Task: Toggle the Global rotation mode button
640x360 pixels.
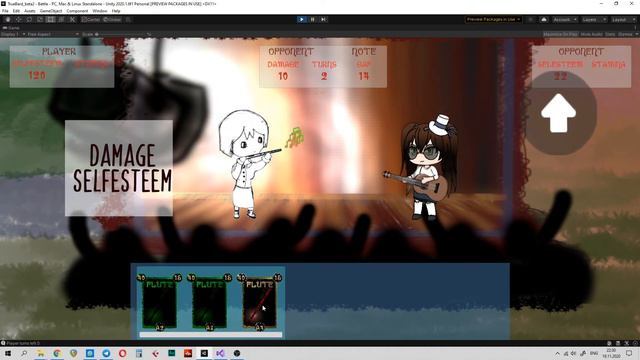Action: pos(112,19)
